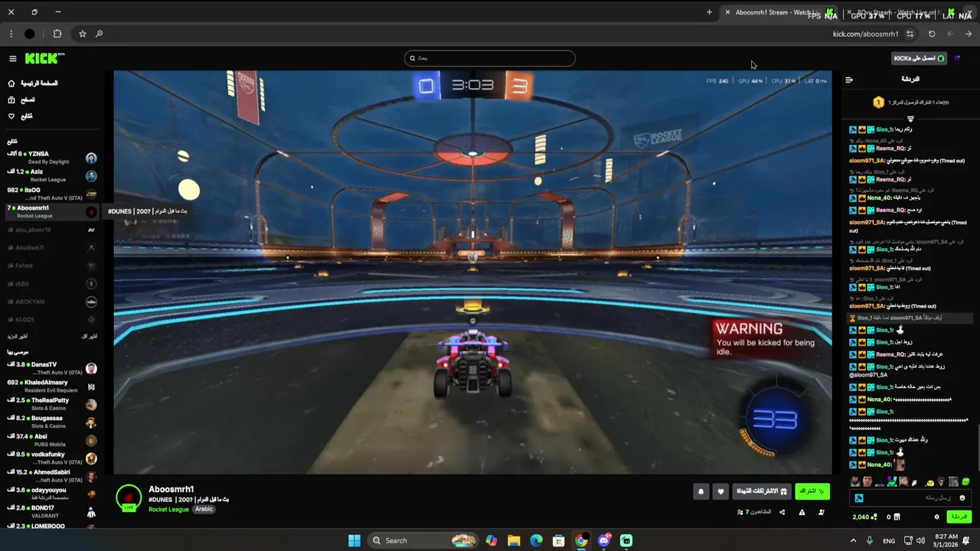Expand the pinned chat banner chevron

click(x=910, y=119)
